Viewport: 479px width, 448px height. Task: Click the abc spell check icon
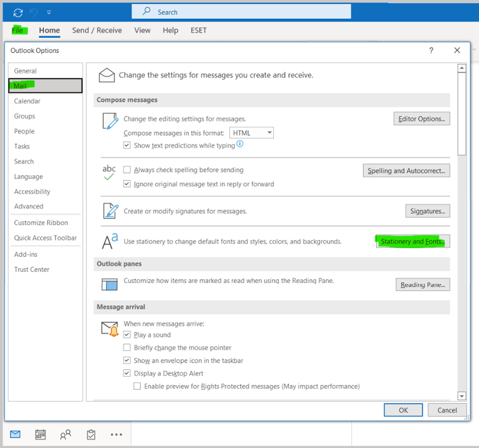tap(109, 171)
